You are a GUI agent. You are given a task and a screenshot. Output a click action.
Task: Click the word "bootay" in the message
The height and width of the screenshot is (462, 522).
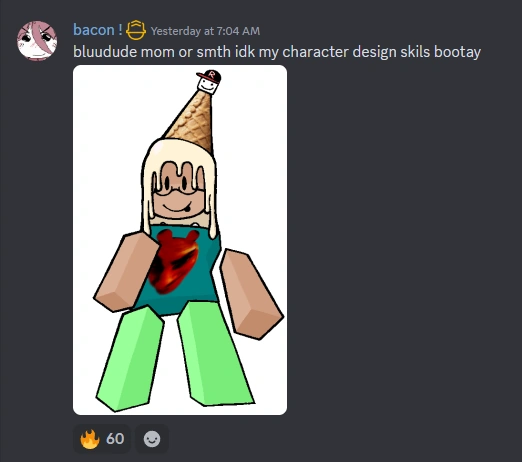pos(457,52)
